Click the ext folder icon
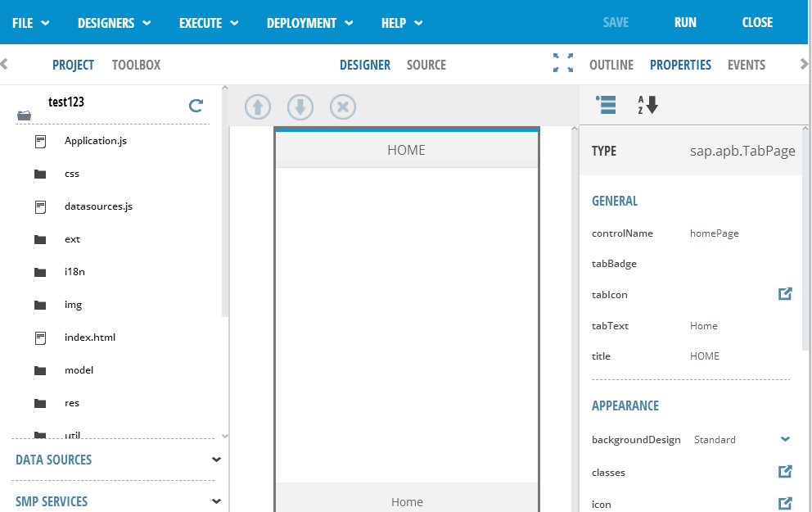This screenshot has width=812, height=512. (40, 239)
